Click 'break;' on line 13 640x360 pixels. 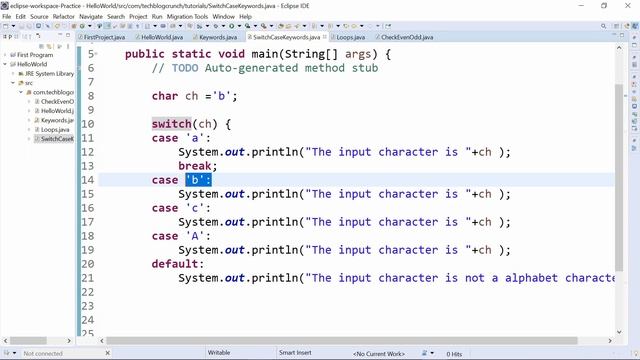coord(198,166)
